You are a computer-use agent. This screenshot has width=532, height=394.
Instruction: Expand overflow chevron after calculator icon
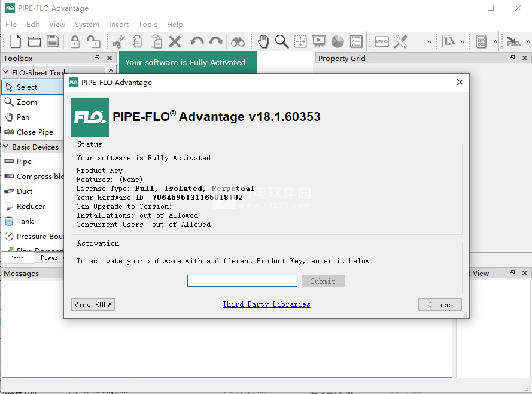[x=495, y=41]
